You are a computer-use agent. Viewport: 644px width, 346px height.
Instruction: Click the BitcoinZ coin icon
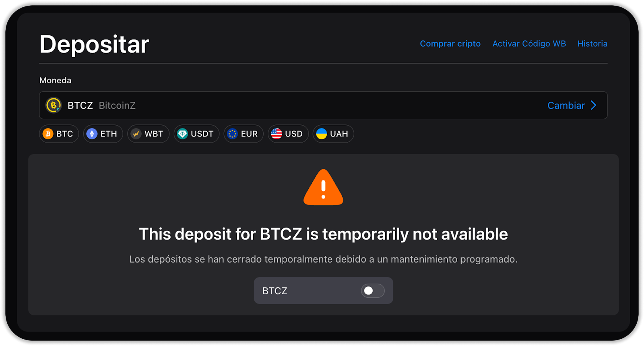point(54,105)
